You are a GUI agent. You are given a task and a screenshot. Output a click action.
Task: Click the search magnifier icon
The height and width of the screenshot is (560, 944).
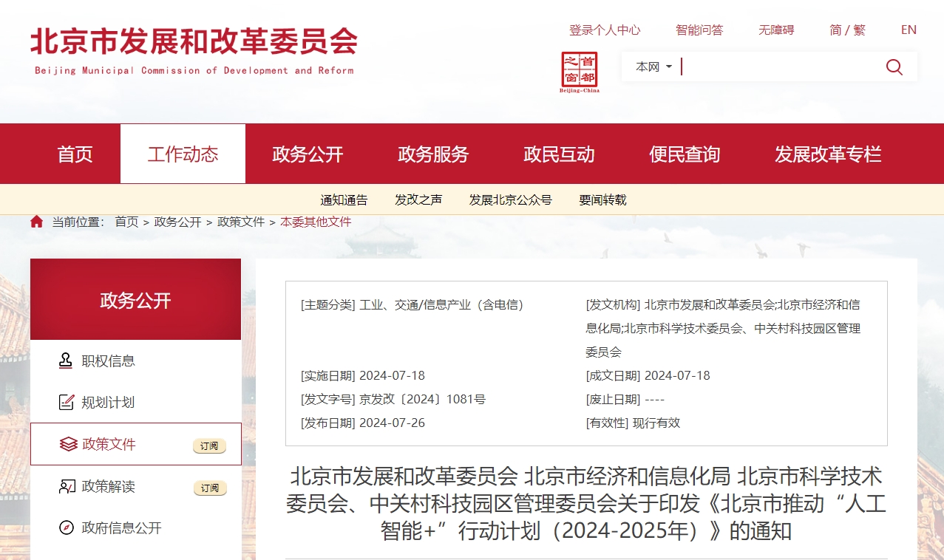pos(894,67)
